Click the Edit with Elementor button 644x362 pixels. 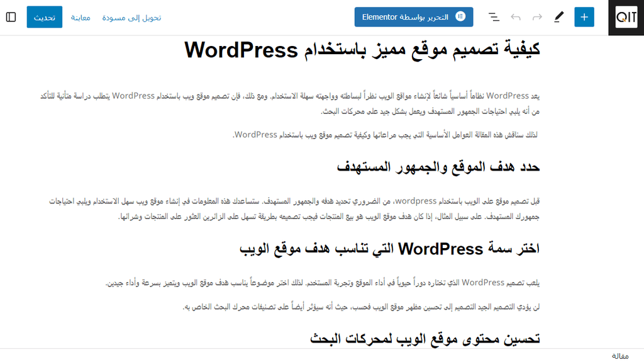point(414,17)
